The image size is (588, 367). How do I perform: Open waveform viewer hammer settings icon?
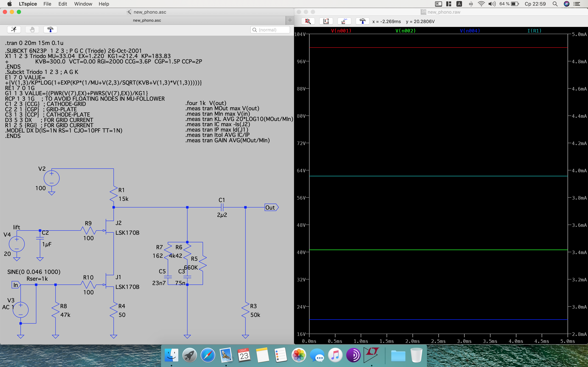click(x=362, y=21)
